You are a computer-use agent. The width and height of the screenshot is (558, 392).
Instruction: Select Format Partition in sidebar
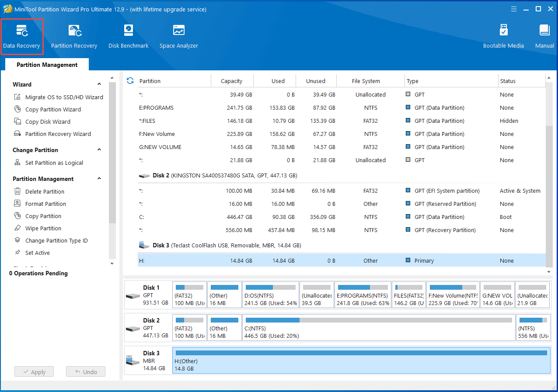[x=40, y=204]
